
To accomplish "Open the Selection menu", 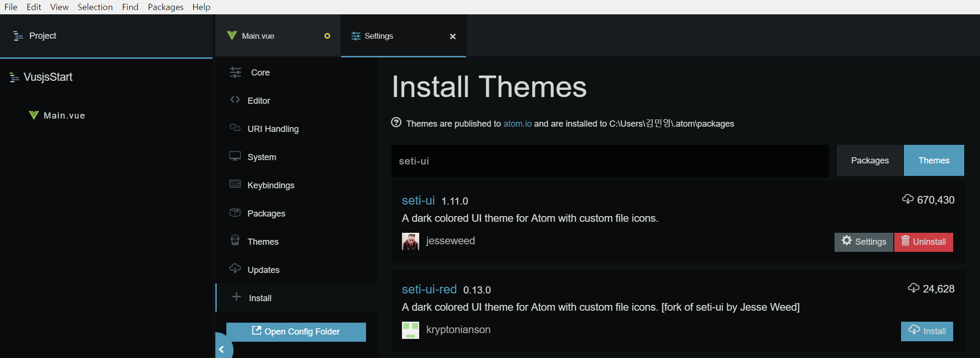I will coord(95,7).
